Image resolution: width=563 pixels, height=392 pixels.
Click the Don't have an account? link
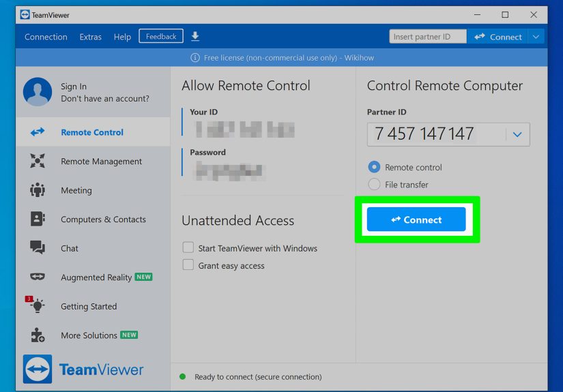click(105, 99)
